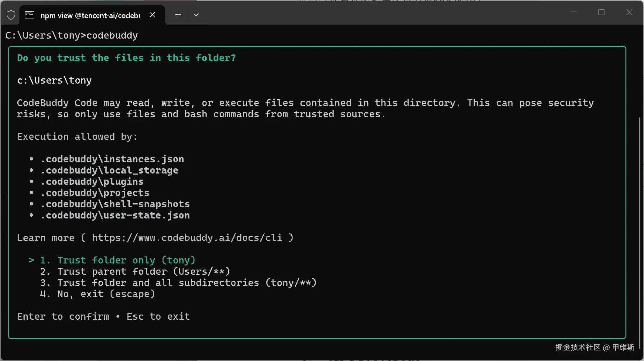The width and height of the screenshot is (644, 361).
Task: Click the terminal icon on the tab
Action: (x=29, y=15)
